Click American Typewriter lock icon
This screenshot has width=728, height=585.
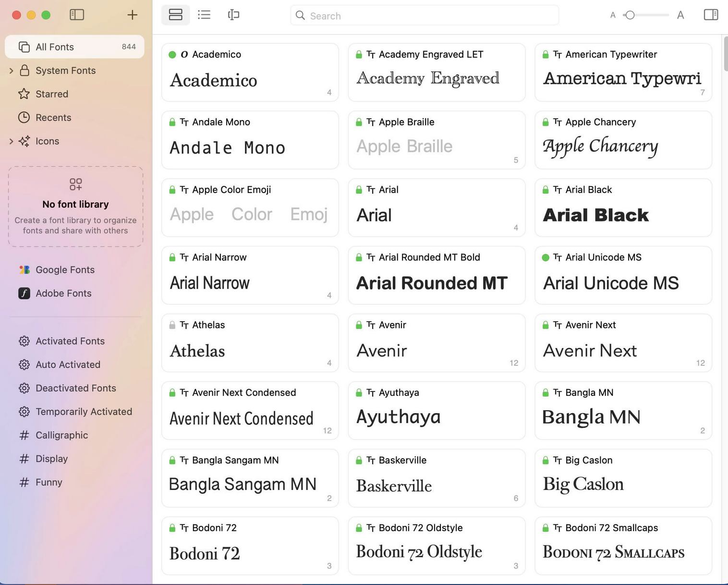[546, 54]
